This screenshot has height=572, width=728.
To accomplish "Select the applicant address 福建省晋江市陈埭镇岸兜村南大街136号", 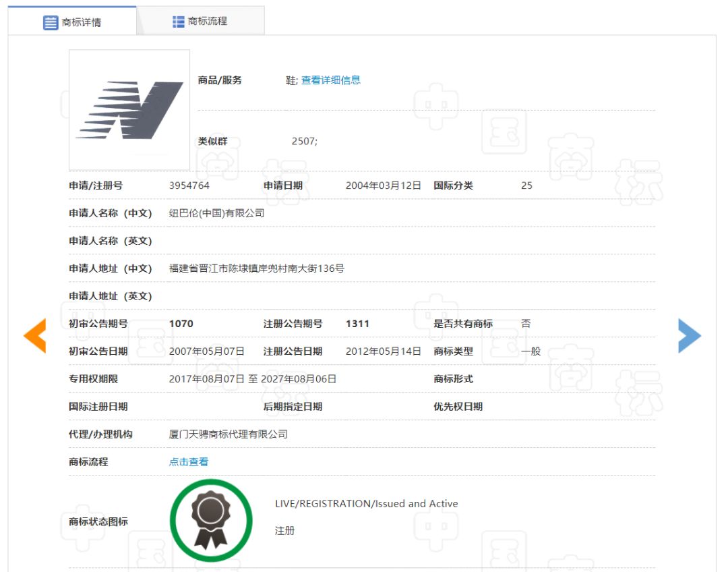I will [256, 268].
